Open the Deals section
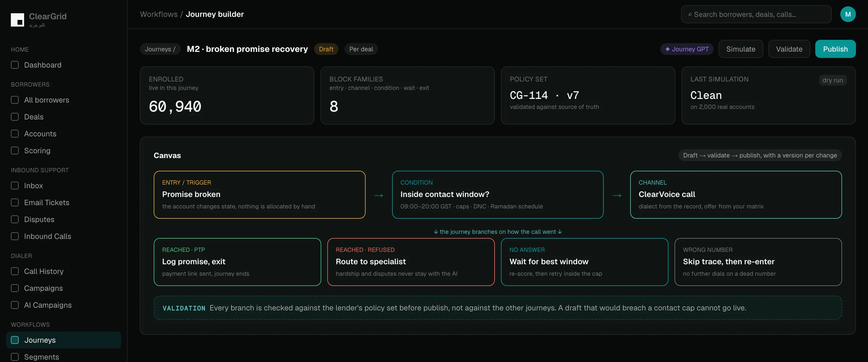The width and height of the screenshot is (868, 362). click(63, 117)
